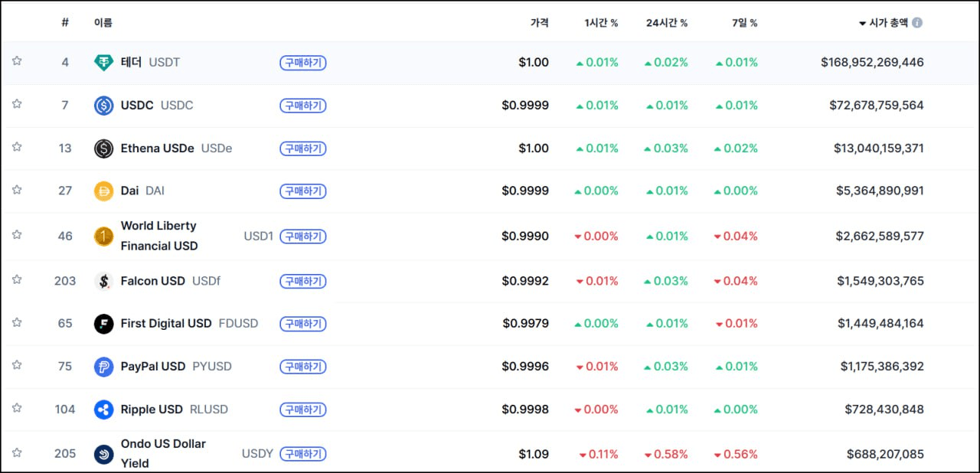Sort the table by # rank column

[65, 23]
